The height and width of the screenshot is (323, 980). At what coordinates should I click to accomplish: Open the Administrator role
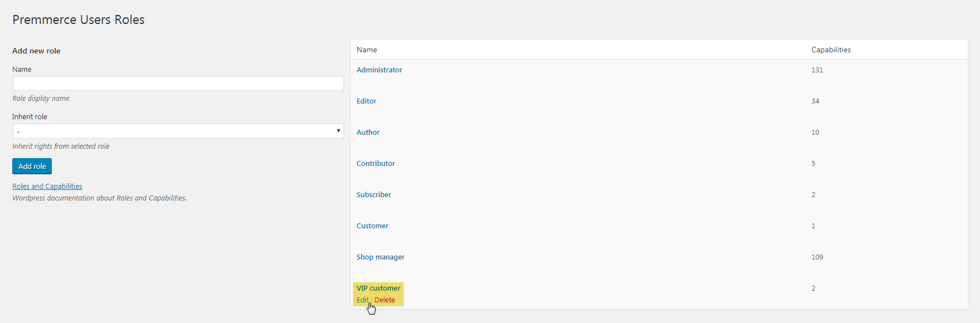click(379, 70)
